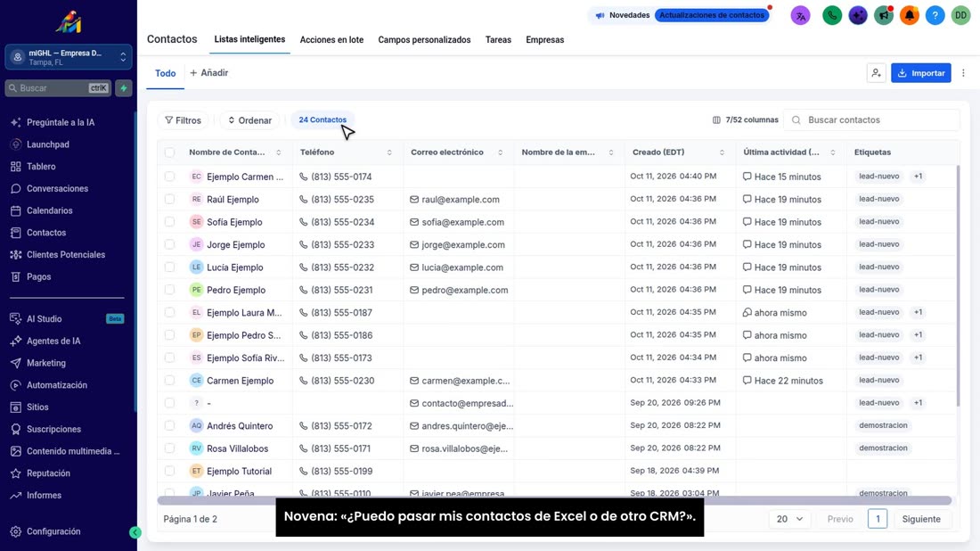Screen dimensions: 980x551
Task: Check the Ejemplo Carmen row checkbox
Action: 169,177
